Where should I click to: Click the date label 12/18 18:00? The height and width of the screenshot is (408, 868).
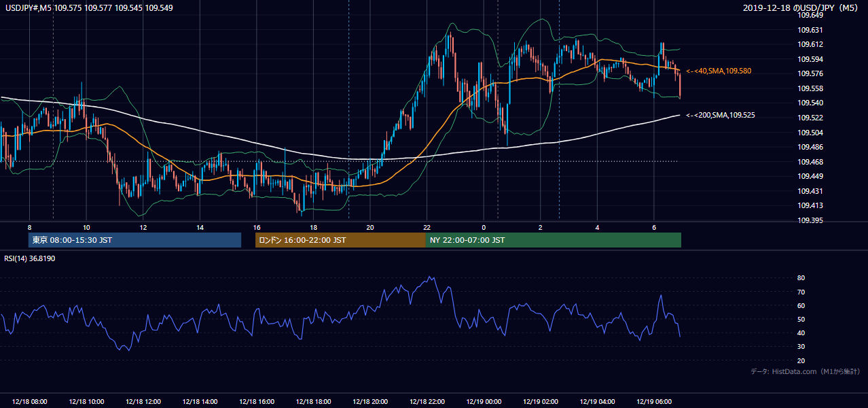(x=313, y=402)
